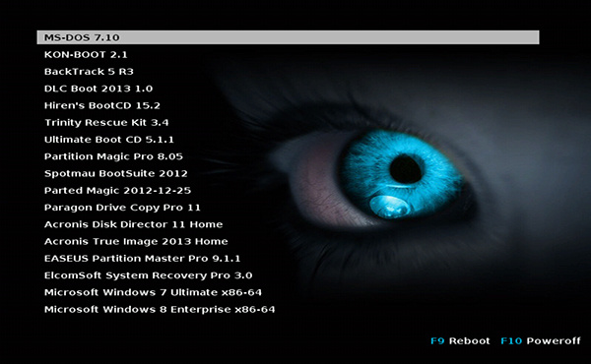This screenshot has width=591, height=364.
Task: Pick Trinity Rescue Kit 3.4
Action: coord(106,123)
